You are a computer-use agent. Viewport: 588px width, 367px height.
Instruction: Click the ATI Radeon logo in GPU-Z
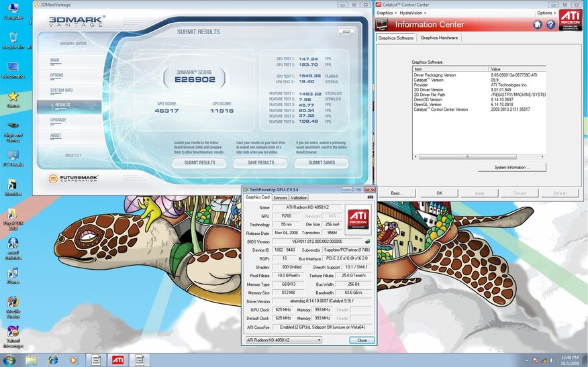358,219
